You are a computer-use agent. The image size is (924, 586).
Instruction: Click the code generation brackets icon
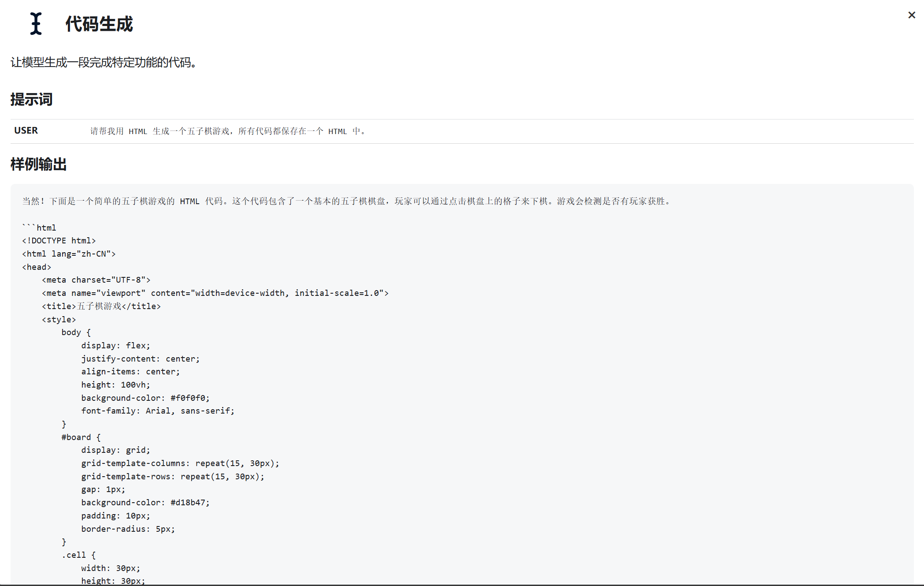[x=36, y=24]
